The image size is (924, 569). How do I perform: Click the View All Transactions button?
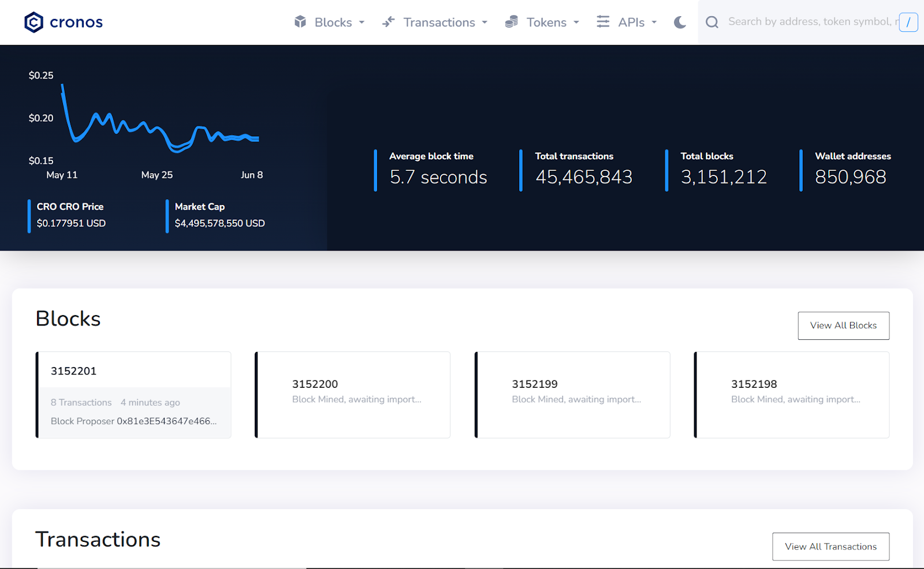(x=830, y=546)
